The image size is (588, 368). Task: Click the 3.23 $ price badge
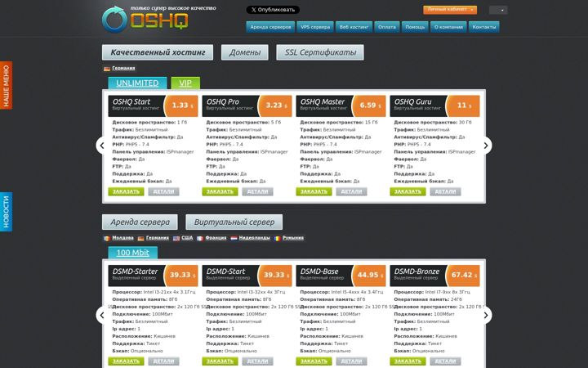click(275, 105)
